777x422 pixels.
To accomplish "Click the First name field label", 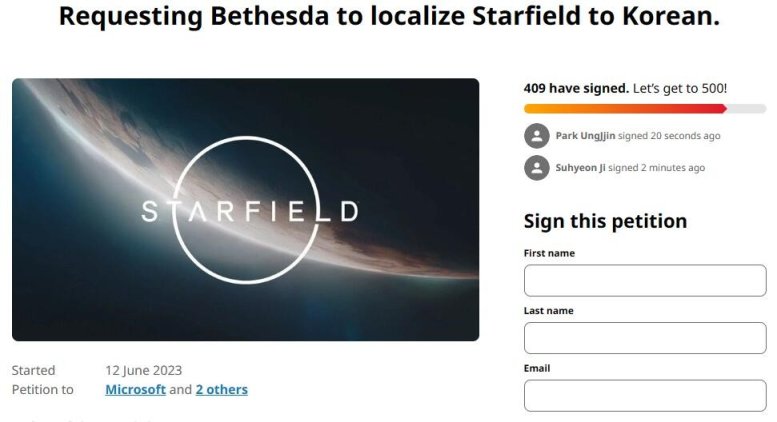I will coord(549,253).
